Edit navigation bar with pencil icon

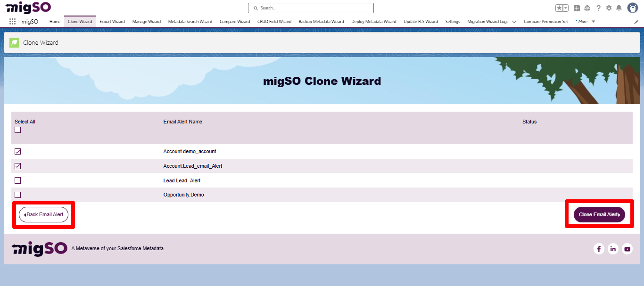[636, 22]
